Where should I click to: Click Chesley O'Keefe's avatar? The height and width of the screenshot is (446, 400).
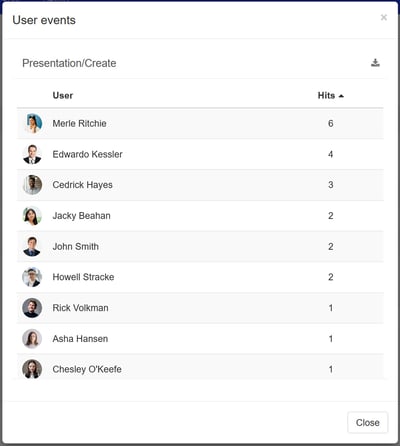pyautogui.click(x=32, y=369)
